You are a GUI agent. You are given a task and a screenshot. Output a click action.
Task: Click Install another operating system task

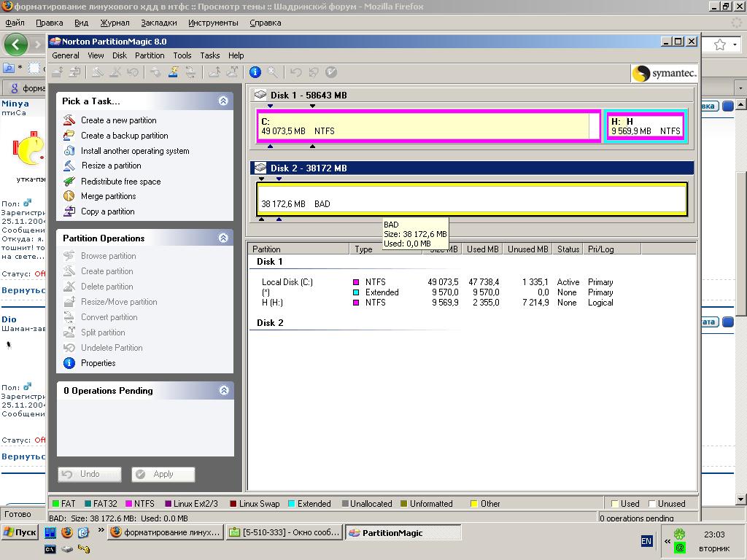(134, 150)
